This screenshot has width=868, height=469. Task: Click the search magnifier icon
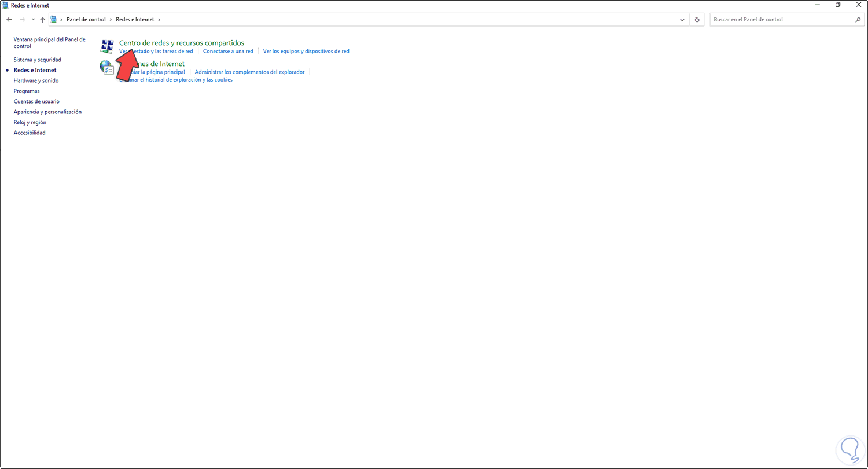tap(858, 20)
